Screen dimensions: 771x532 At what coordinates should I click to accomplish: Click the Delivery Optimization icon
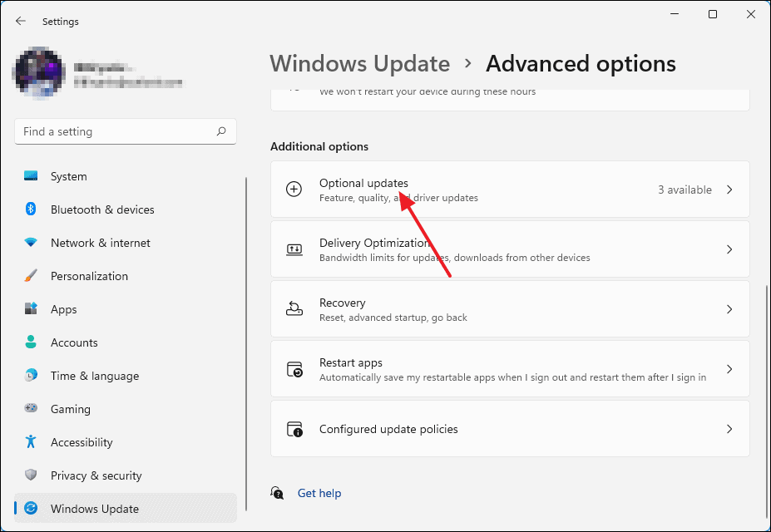point(294,249)
